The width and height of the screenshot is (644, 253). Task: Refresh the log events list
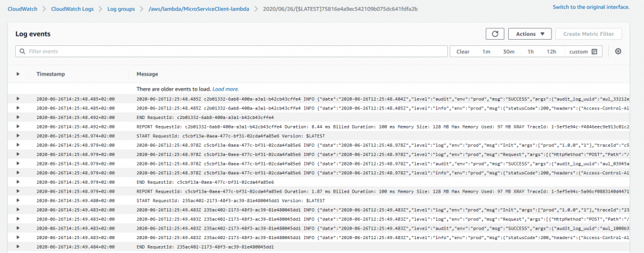click(x=494, y=34)
